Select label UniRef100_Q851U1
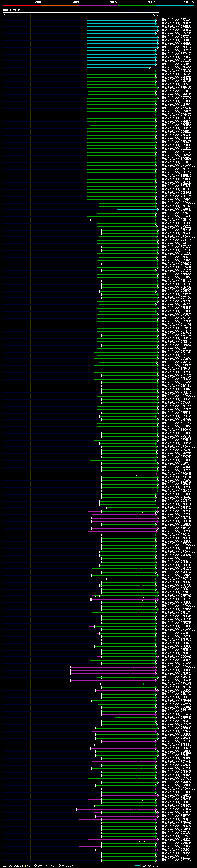The width and height of the screenshot is (197, 868). (176, 61)
